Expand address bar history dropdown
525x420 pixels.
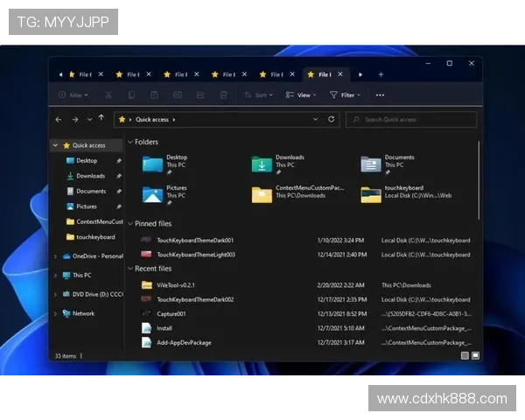pyautogui.click(x=315, y=119)
